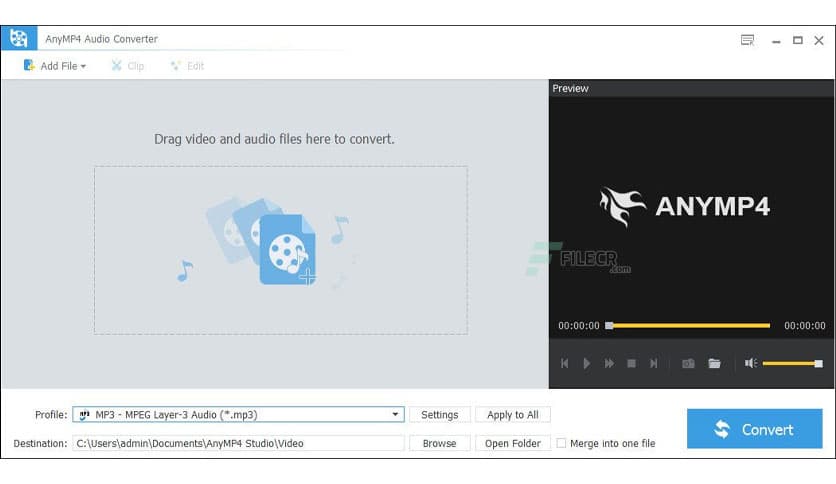Open profile Settings
The width and height of the screenshot is (836, 484).
click(440, 415)
